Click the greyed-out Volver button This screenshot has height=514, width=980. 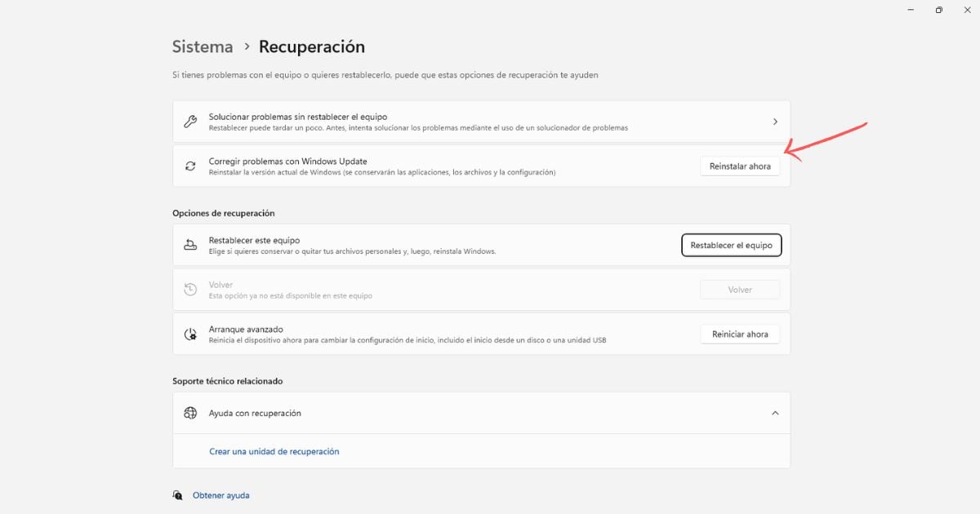[740, 290]
